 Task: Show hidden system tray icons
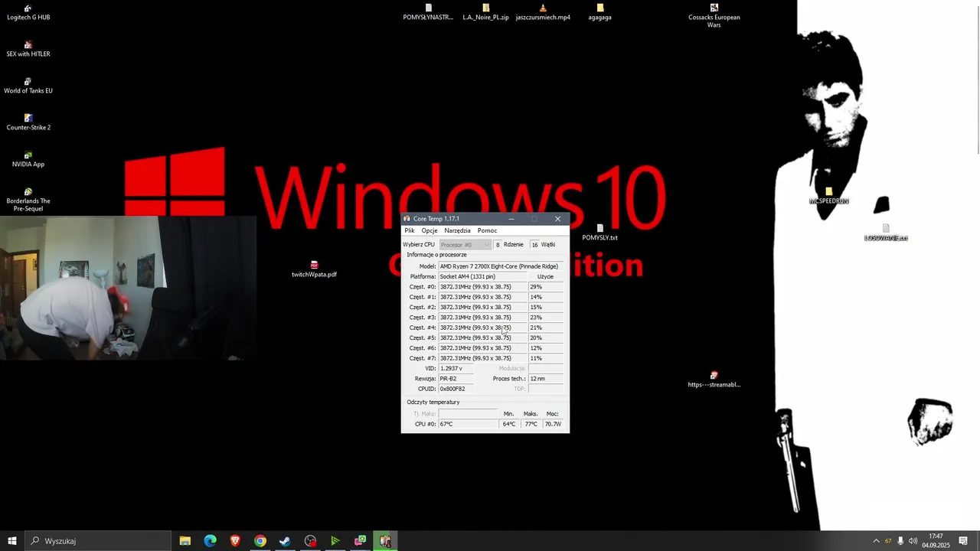(x=876, y=541)
